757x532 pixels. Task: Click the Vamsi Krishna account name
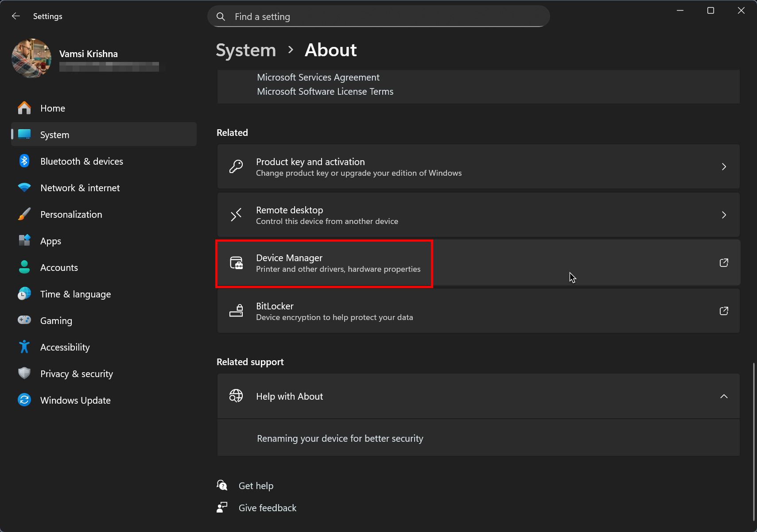click(89, 54)
